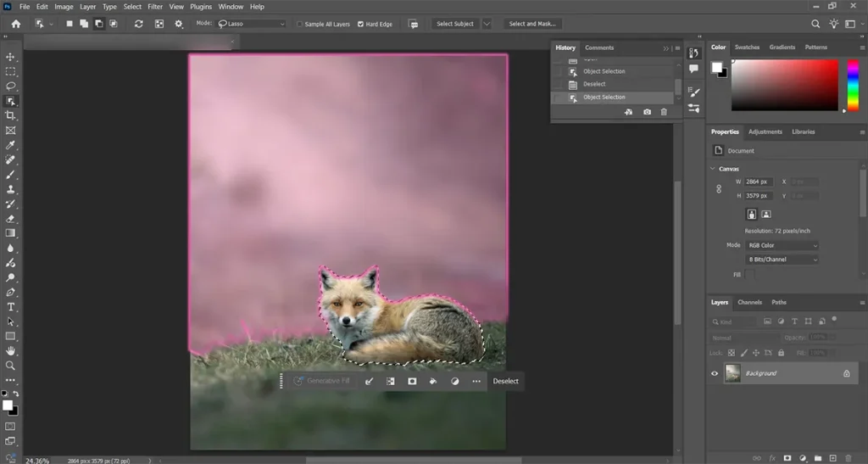The image size is (868, 464).
Task: Select the Frame tool
Action: coord(10,130)
